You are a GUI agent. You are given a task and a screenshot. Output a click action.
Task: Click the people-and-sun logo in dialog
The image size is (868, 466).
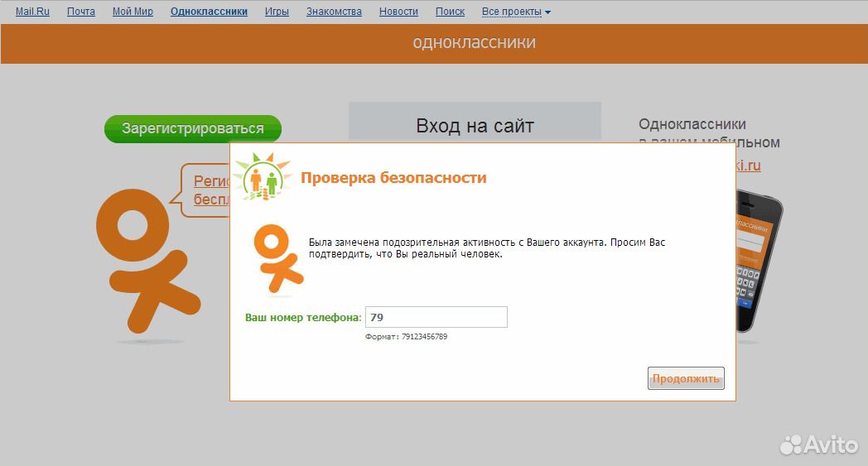click(263, 176)
